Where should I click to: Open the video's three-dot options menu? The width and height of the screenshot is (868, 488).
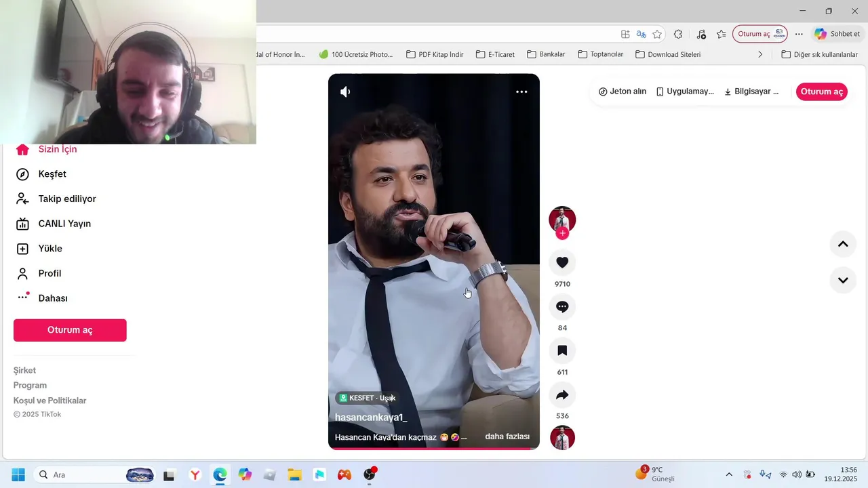[521, 91]
